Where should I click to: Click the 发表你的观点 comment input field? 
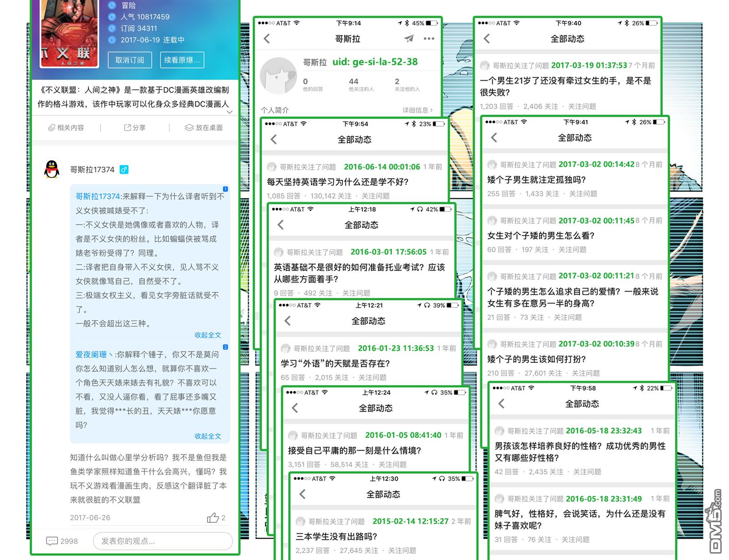[163, 541]
